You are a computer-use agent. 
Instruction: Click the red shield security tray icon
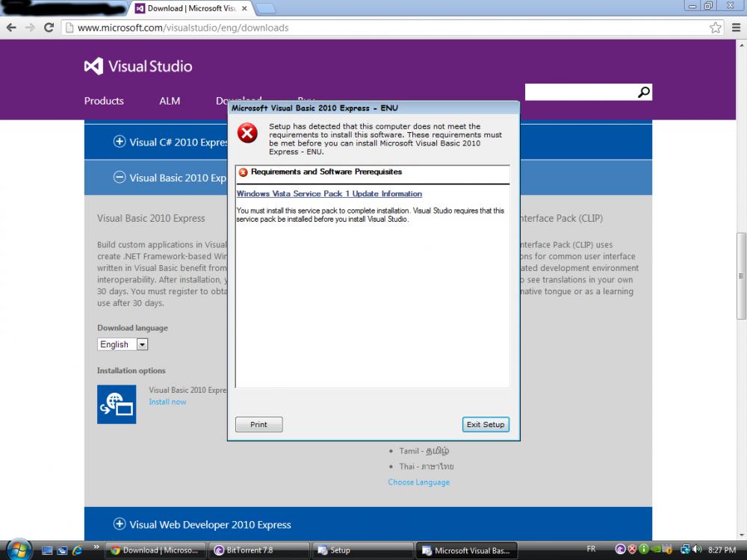tap(632, 550)
